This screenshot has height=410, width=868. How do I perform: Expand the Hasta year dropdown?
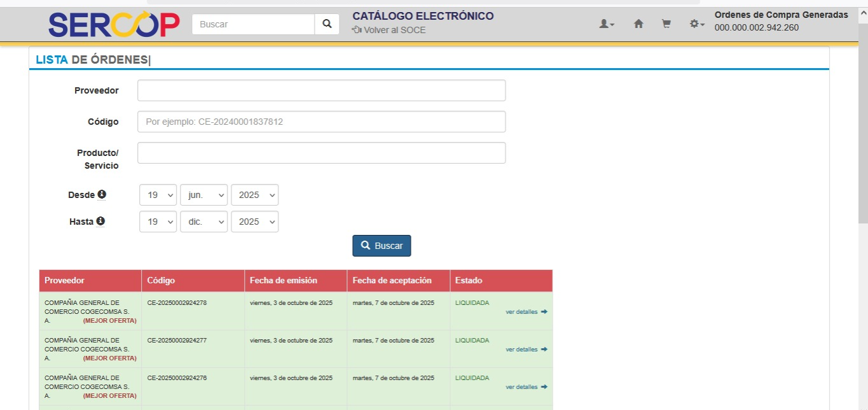(x=254, y=222)
